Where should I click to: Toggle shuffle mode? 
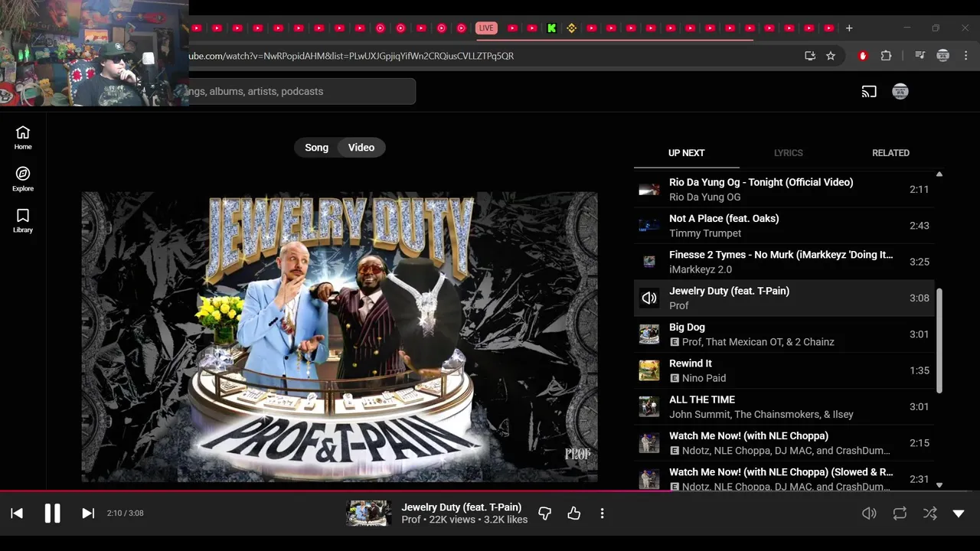pos(930,514)
